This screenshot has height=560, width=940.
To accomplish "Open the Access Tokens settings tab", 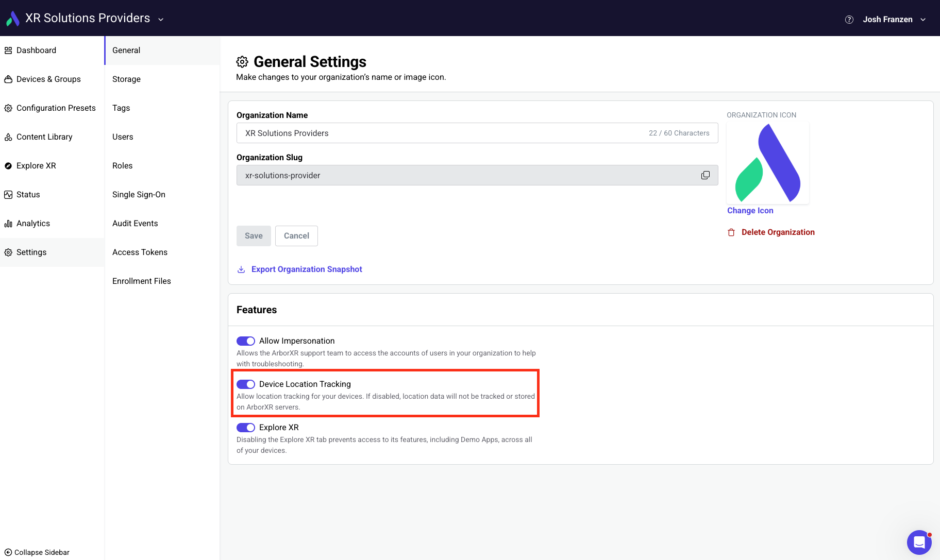I will pyautogui.click(x=162, y=252).
